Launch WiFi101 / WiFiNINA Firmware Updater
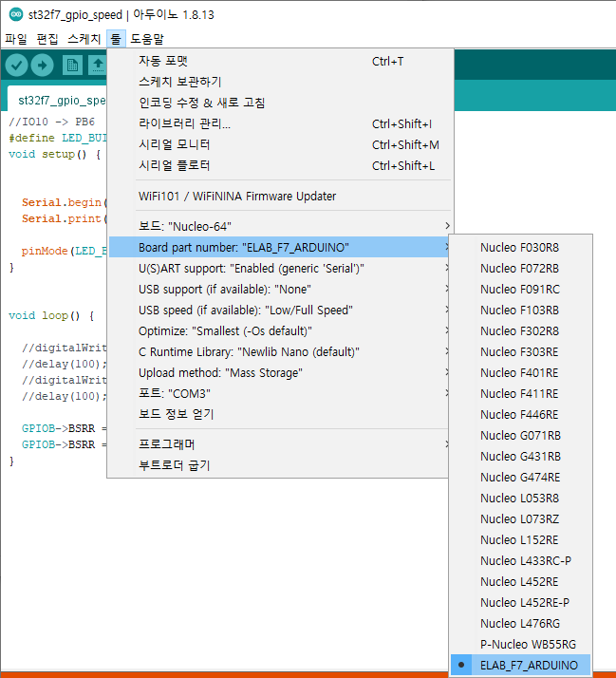 (281, 196)
